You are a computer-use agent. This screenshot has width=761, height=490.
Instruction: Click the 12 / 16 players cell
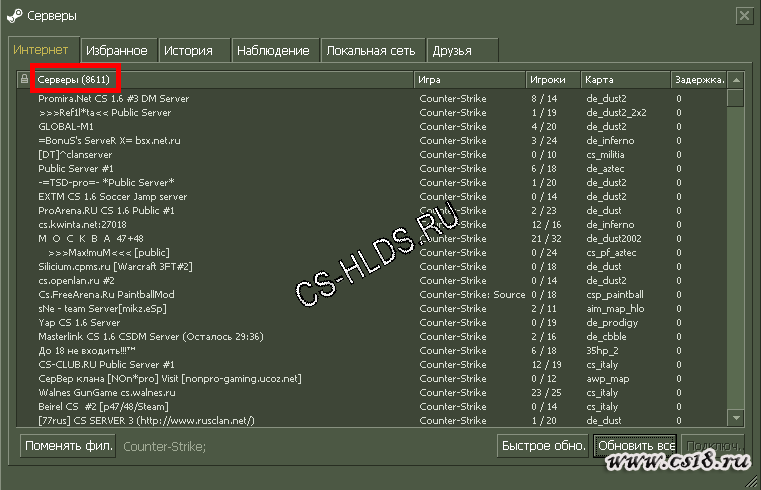pos(546,225)
